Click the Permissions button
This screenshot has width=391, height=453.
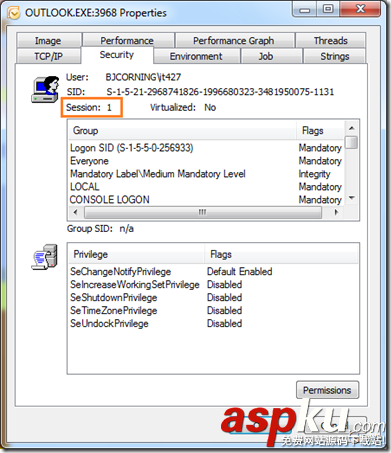(327, 390)
